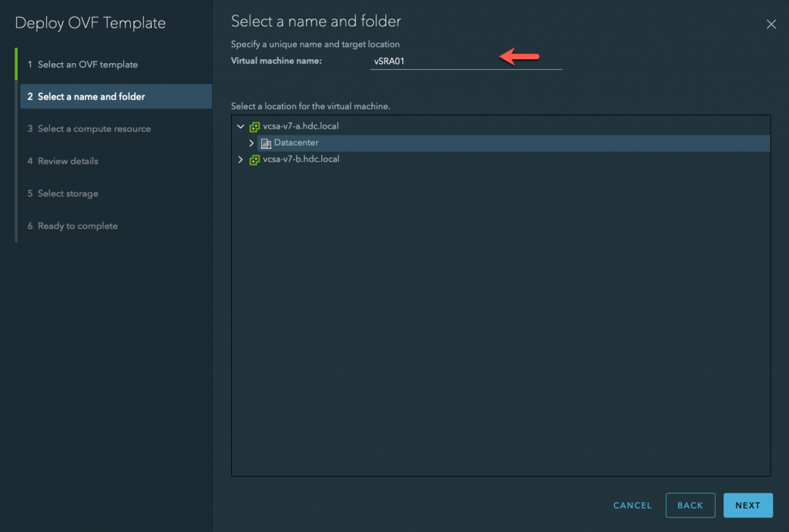Open step 5 Select storage
The width and height of the screenshot is (789, 532).
click(63, 193)
